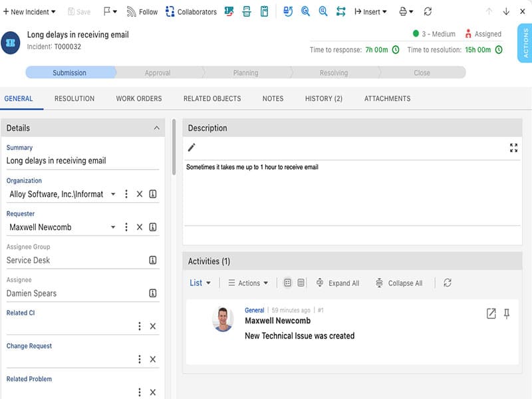532x399 pixels.
Task: Click the pencil icon to edit Description
Action: point(192,148)
